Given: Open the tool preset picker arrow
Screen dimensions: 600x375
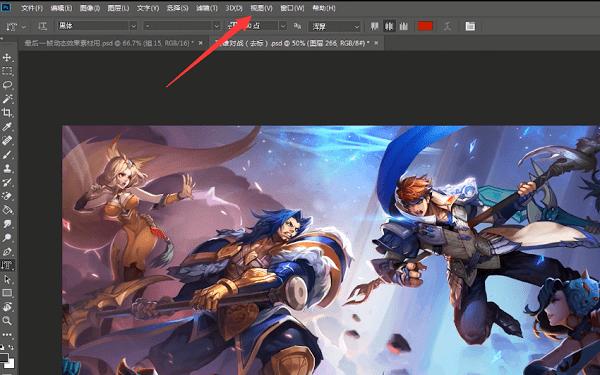Looking at the screenshot, I should 24,27.
